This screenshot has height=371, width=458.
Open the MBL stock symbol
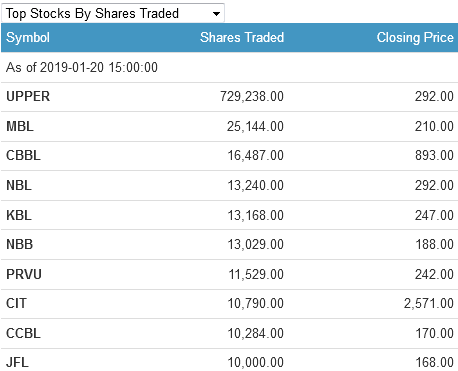[20, 126]
